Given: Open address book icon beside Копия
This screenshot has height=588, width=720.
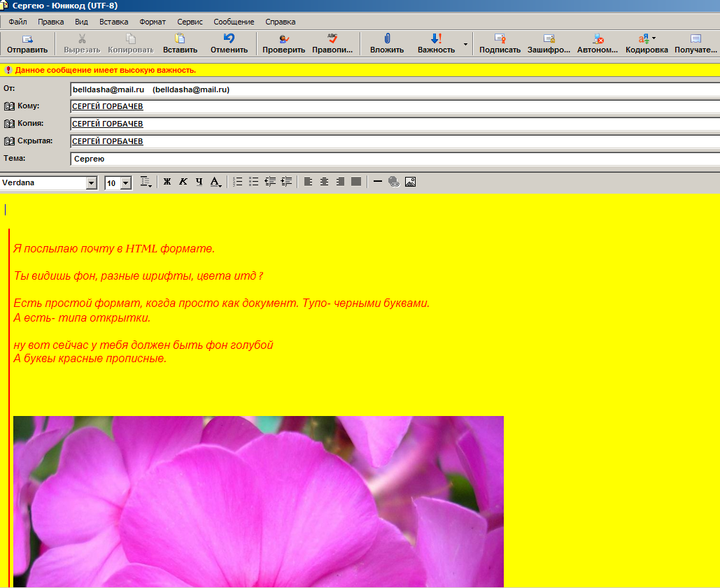Looking at the screenshot, I should (9, 123).
